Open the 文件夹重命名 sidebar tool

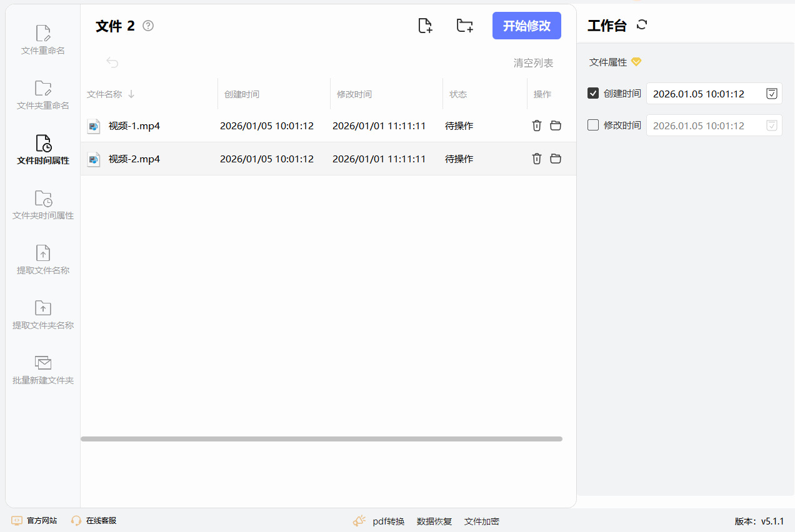(43, 96)
